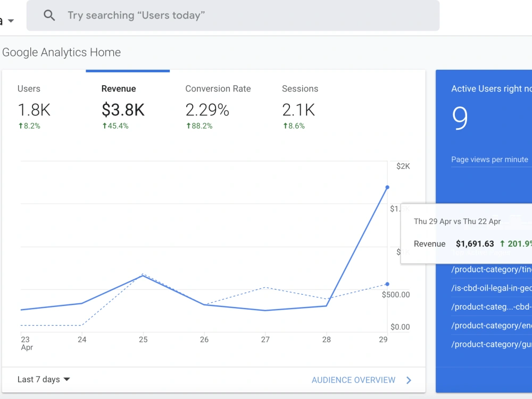
Task: Open the /product-category/tin active page link
Action: click(491, 269)
